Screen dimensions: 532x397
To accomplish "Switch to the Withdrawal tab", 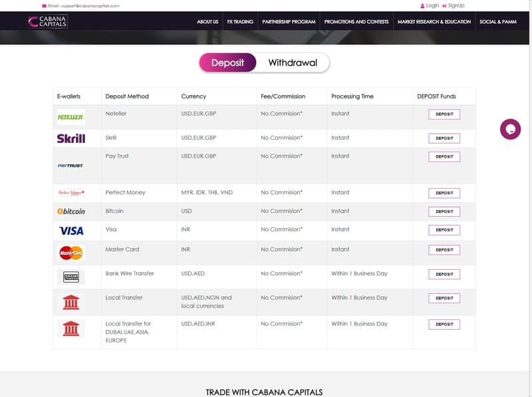I will [293, 63].
